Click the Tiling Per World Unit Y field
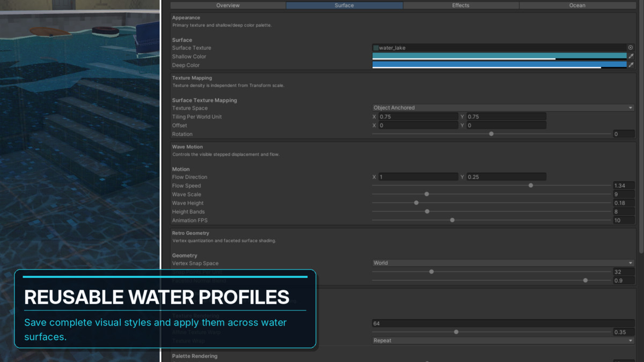Screen dimensions: 644x362 506,116
